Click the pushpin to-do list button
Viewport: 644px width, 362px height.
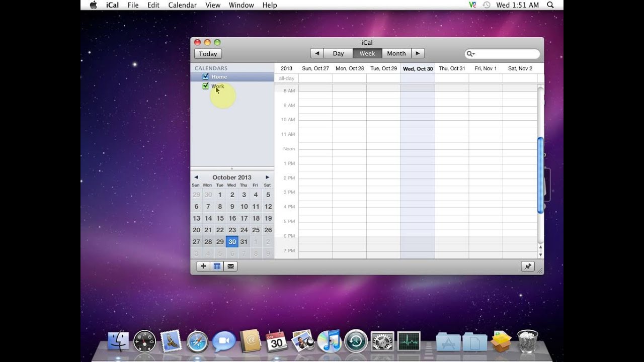pyautogui.click(x=527, y=266)
